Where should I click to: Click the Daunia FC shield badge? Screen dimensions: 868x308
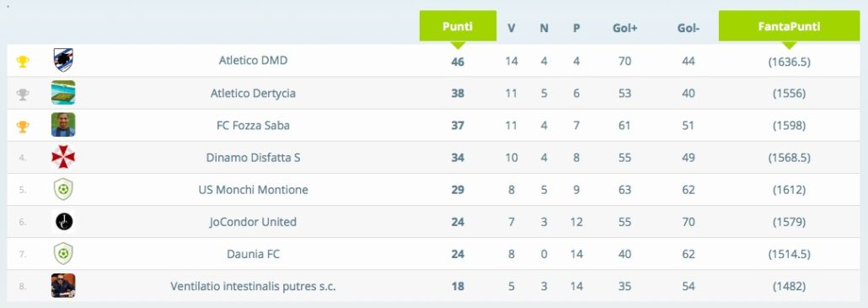coord(63,253)
